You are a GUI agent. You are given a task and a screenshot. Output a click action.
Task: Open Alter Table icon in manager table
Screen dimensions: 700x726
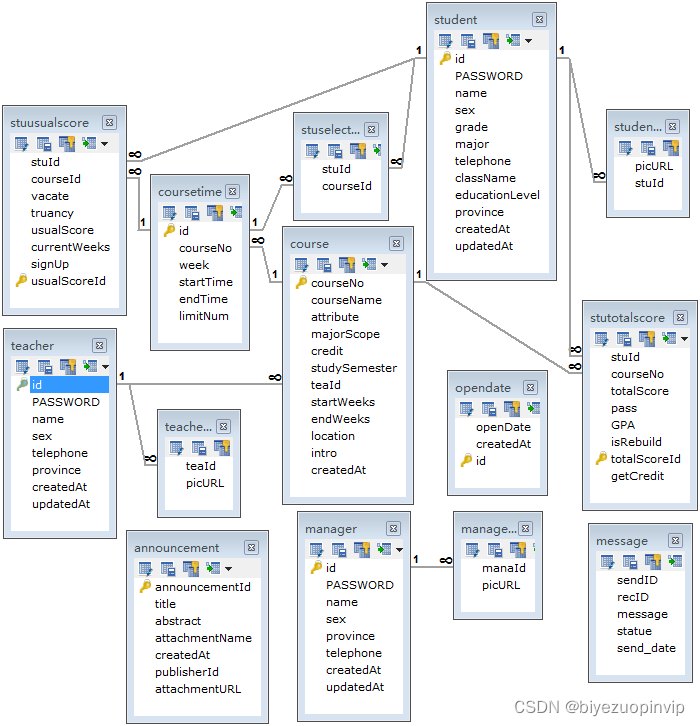tap(317, 550)
